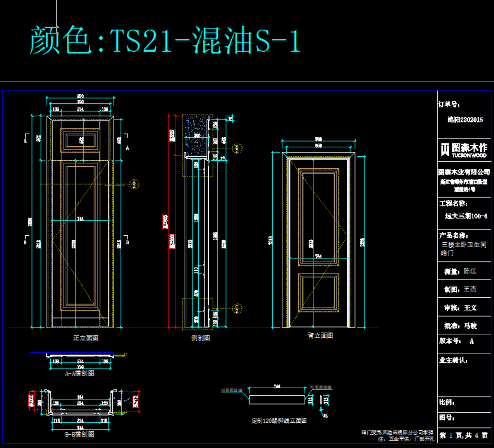Select the 定制120踢脚线立面图 label

click(279, 421)
